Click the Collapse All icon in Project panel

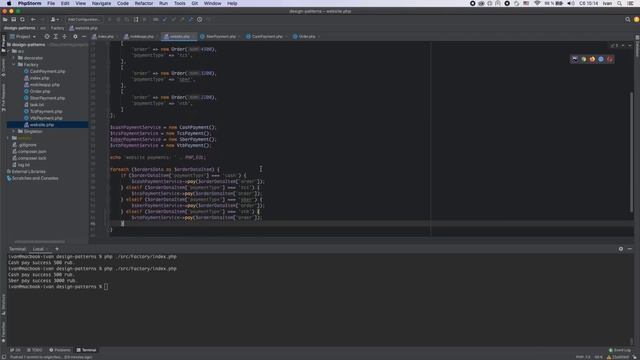[64, 36]
